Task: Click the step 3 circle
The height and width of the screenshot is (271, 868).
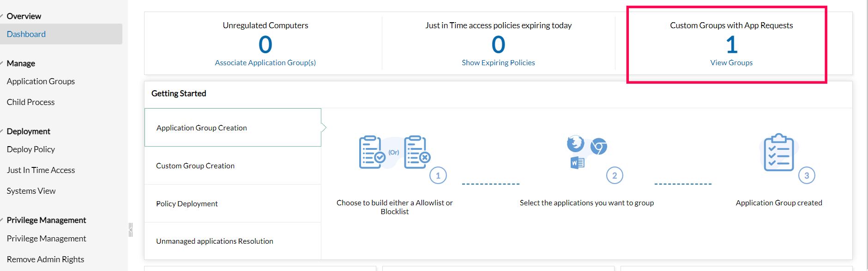Action: coord(807,176)
